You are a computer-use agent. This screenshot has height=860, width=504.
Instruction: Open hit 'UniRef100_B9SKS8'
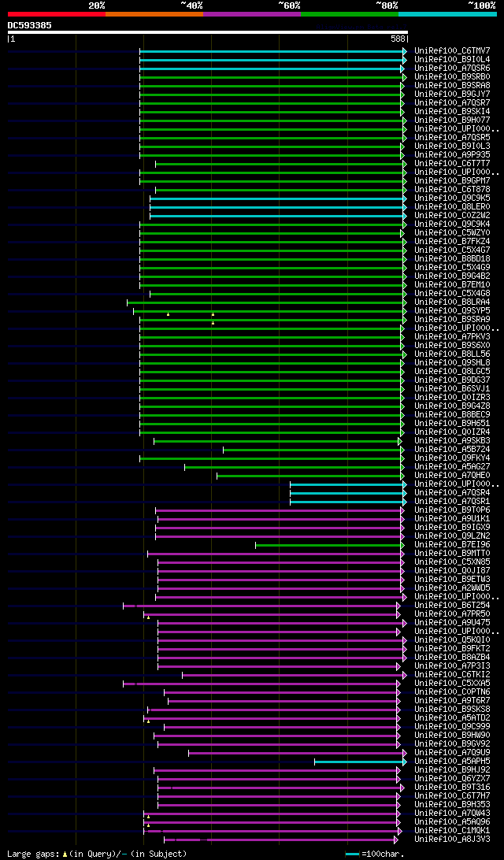coord(452,710)
